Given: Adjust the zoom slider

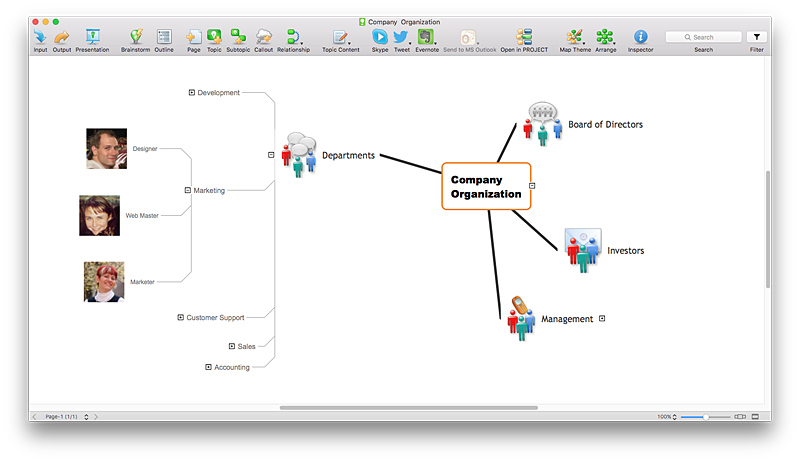Looking at the screenshot, I should pyautogui.click(x=705, y=416).
